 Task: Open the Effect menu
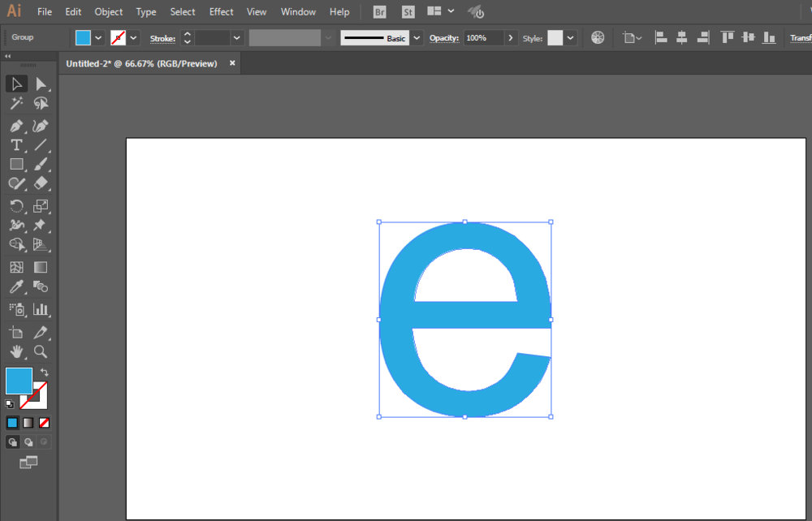tap(221, 12)
